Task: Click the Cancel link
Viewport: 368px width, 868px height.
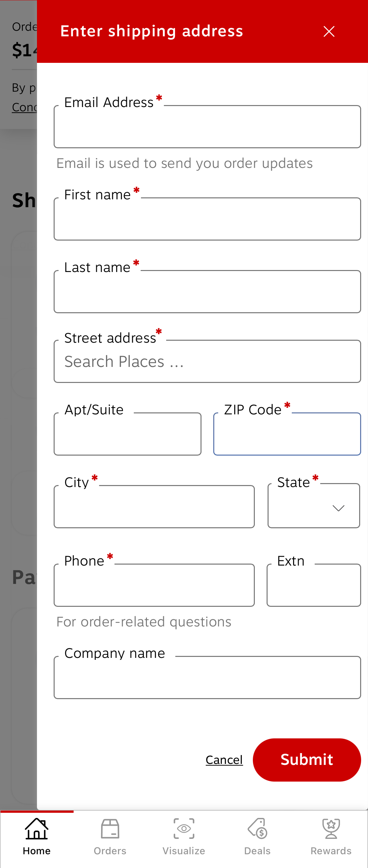Action: coord(224,759)
